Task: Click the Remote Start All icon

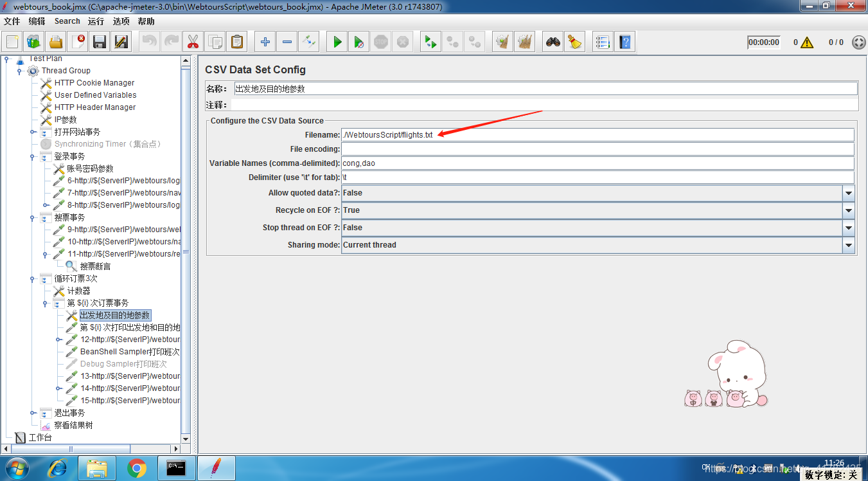Action: 431,42
